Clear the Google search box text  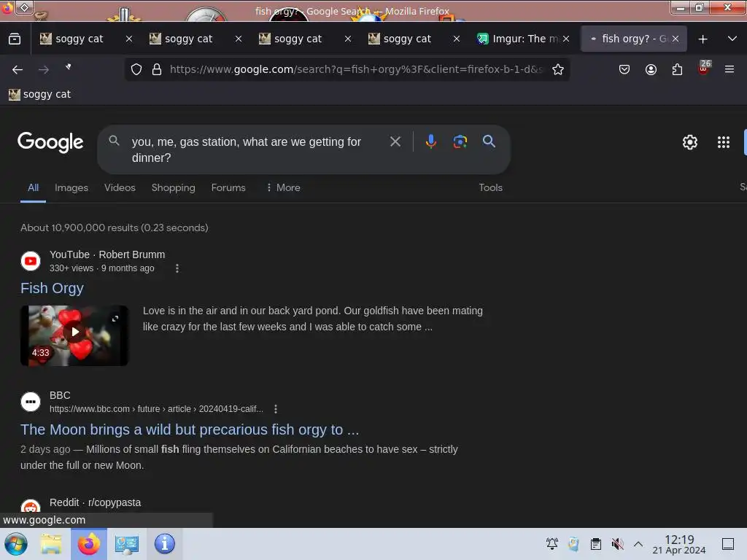coord(395,141)
